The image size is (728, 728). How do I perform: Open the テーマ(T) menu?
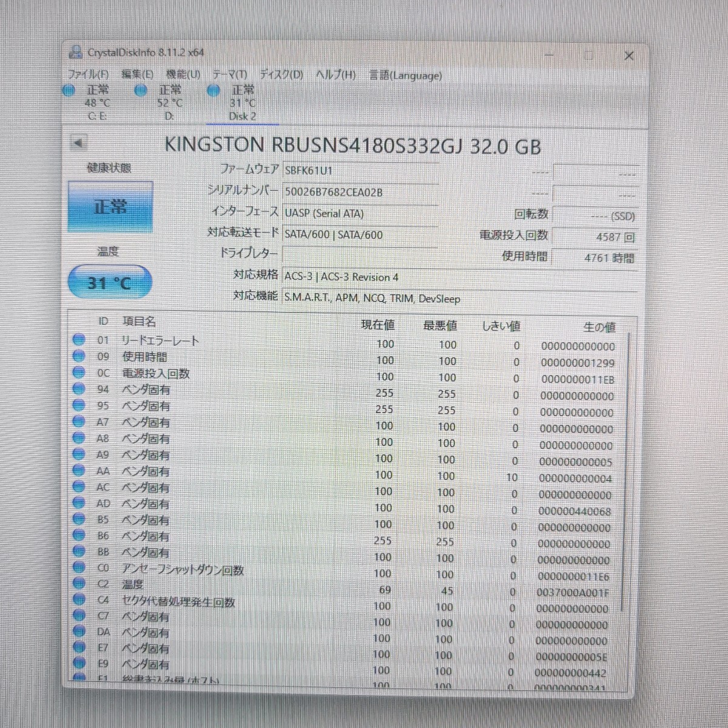(230, 75)
